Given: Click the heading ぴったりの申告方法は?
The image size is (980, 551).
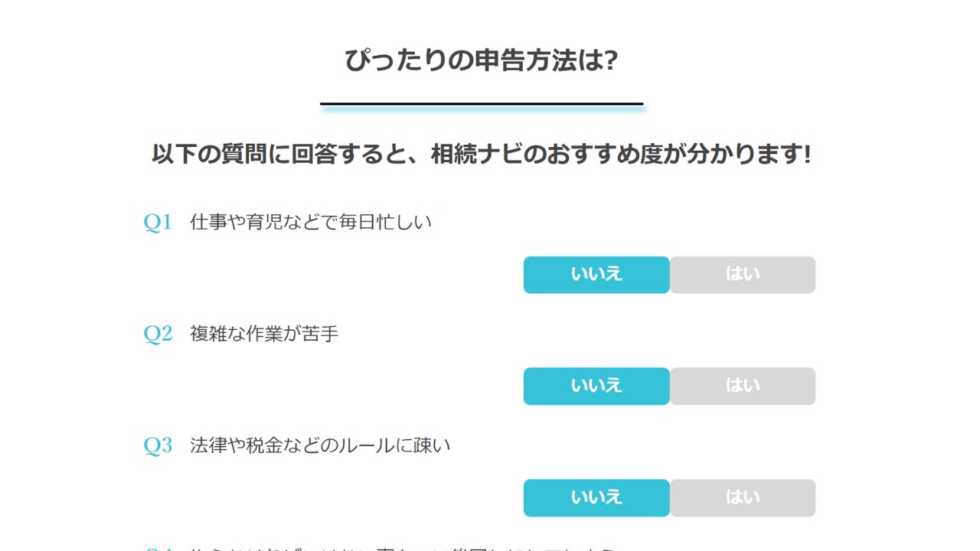Looking at the screenshot, I should 481,60.
